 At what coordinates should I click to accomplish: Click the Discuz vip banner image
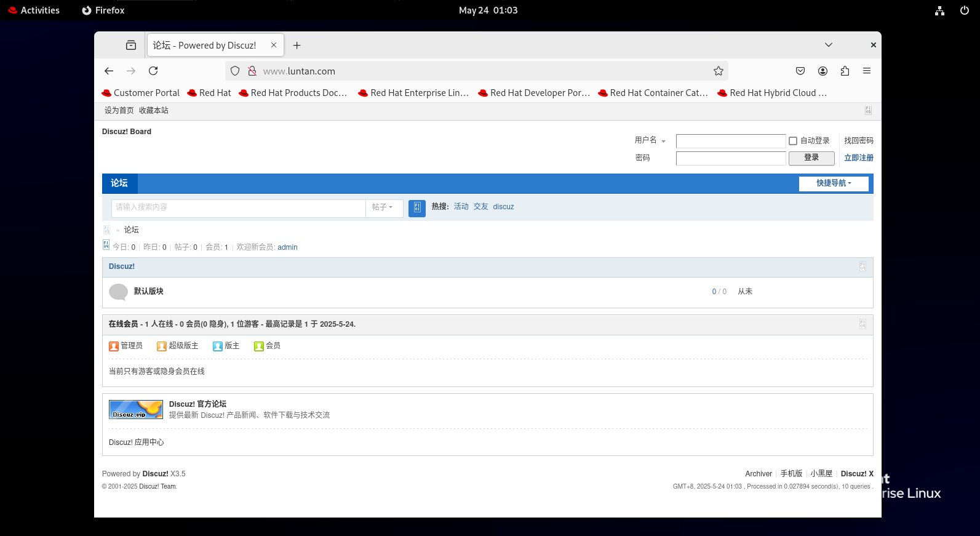136,409
